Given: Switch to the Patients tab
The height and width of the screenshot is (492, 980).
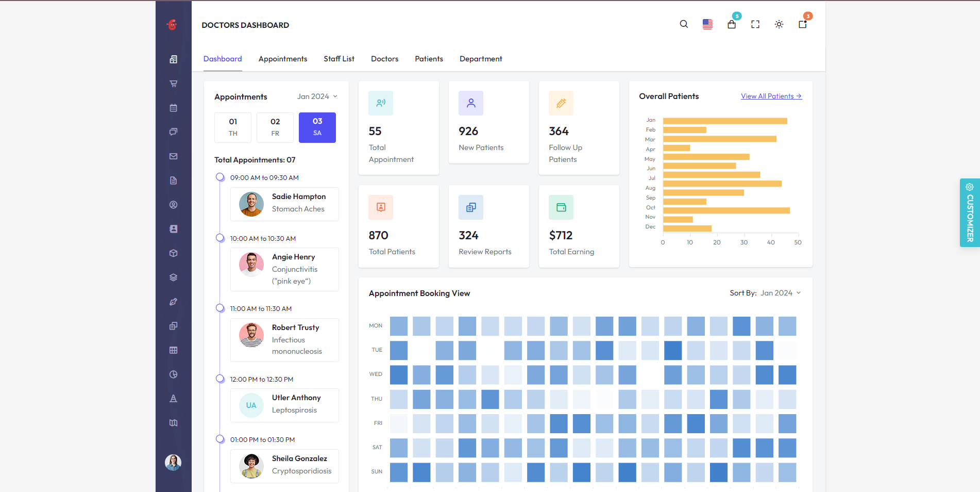Looking at the screenshot, I should pos(429,59).
